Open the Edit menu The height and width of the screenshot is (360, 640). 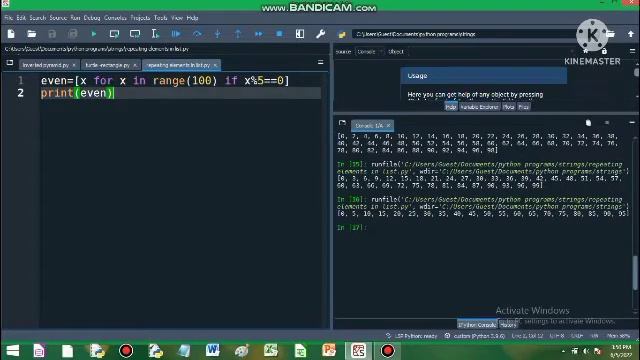click(x=21, y=18)
